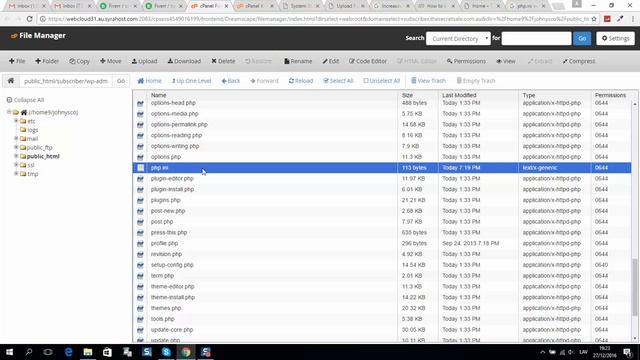This screenshot has width=640, height=360.
Task: Click the php.ini file icon
Action: click(x=140, y=168)
